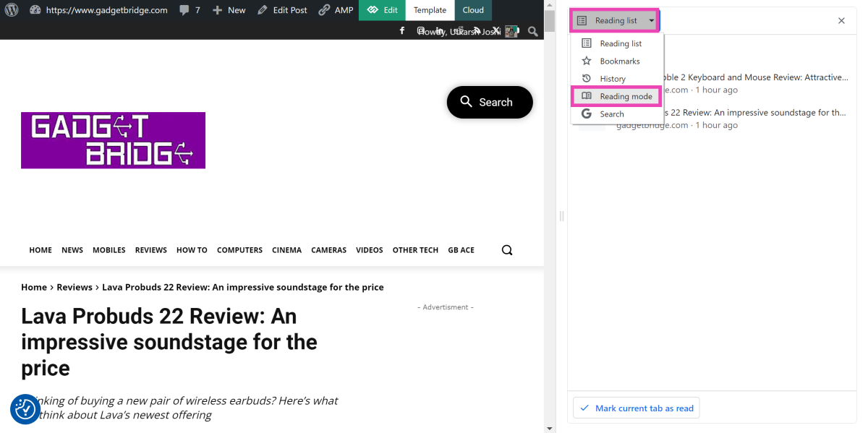Click the Lava Probuds 22 article headline

click(169, 342)
